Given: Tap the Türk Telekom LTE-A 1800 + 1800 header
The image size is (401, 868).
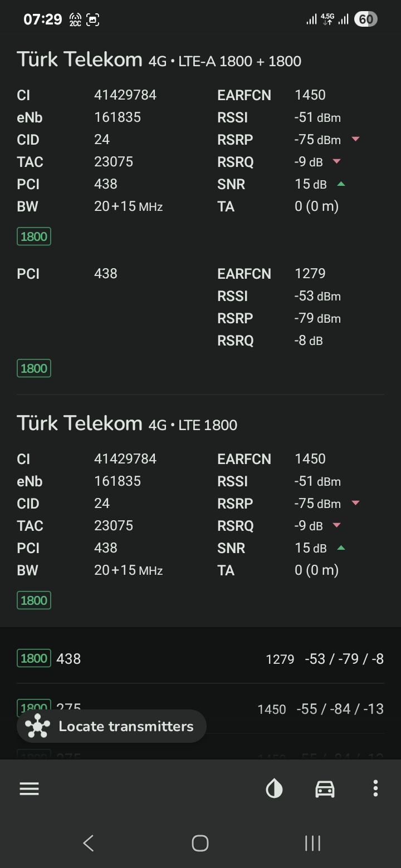Looking at the screenshot, I should 159,60.
